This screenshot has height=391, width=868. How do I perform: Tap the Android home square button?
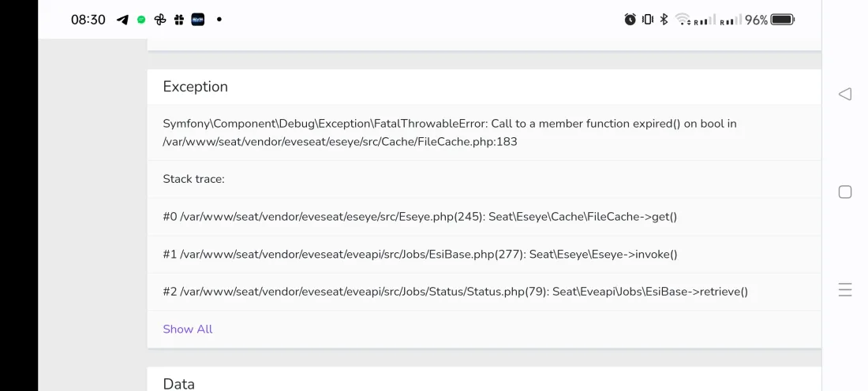click(x=844, y=192)
